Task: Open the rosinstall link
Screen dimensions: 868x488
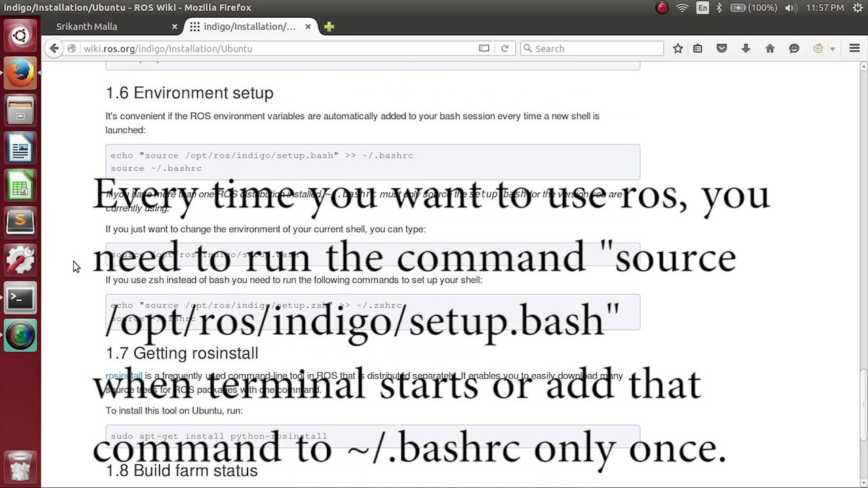Action: (x=123, y=375)
